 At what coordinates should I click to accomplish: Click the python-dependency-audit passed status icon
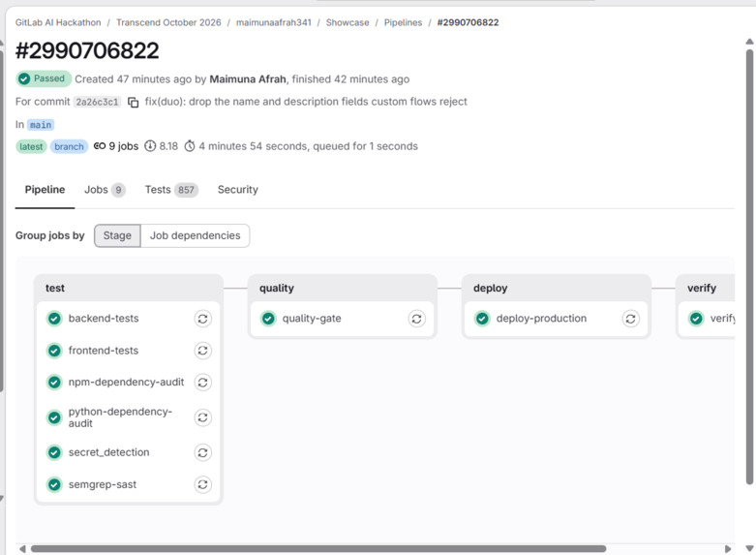coord(54,417)
